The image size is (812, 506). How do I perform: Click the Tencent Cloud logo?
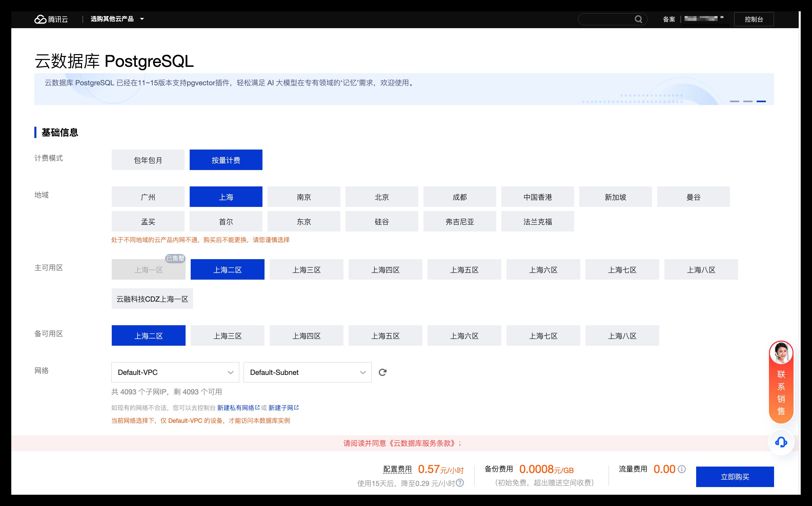click(x=51, y=19)
